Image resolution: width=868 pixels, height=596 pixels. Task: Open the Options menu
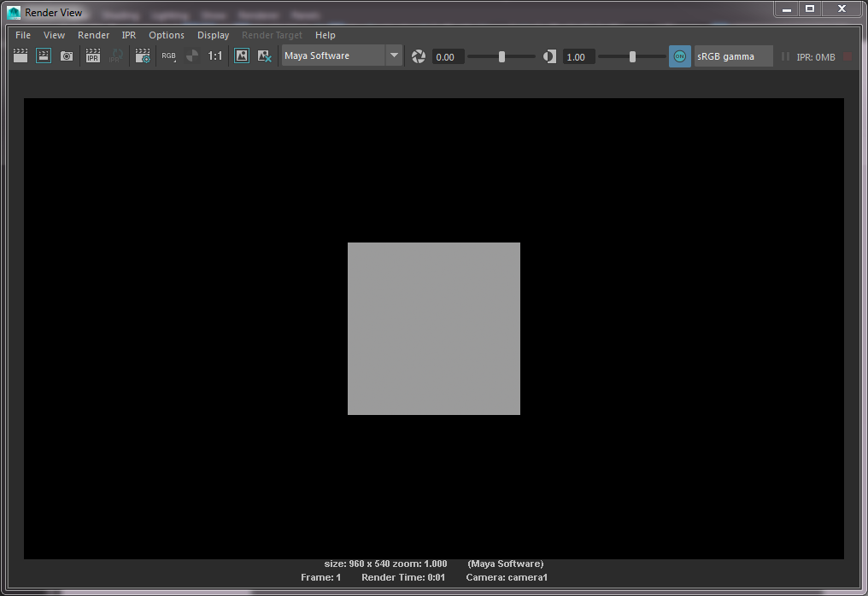point(167,35)
